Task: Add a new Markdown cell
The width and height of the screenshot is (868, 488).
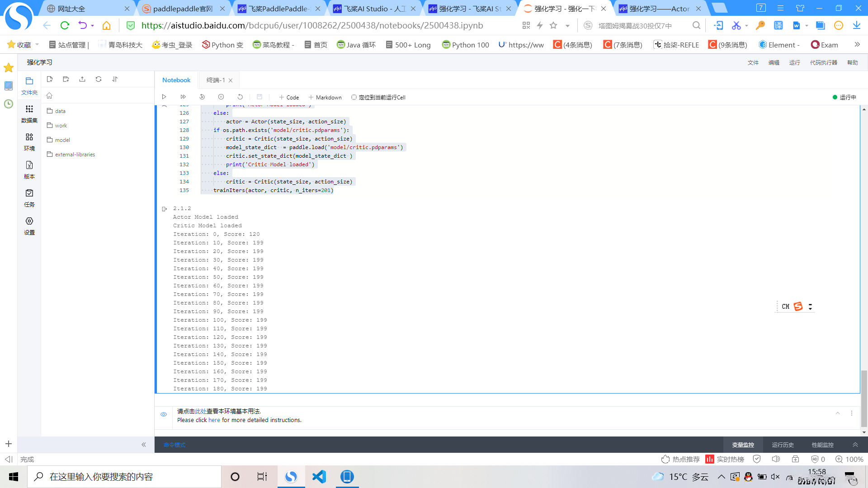Action: [x=325, y=98]
